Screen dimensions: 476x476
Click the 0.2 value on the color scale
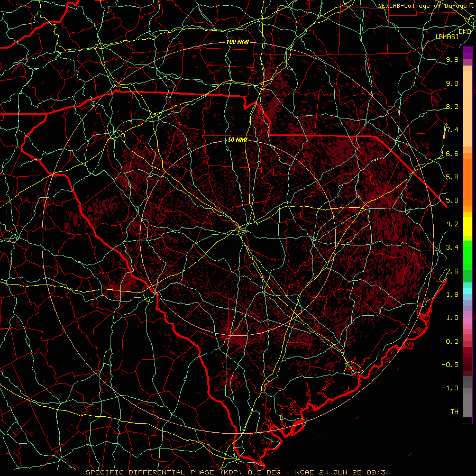click(452, 342)
